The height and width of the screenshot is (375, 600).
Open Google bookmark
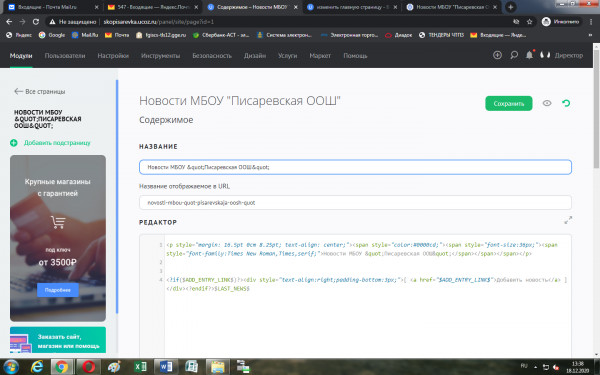point(52,35)
